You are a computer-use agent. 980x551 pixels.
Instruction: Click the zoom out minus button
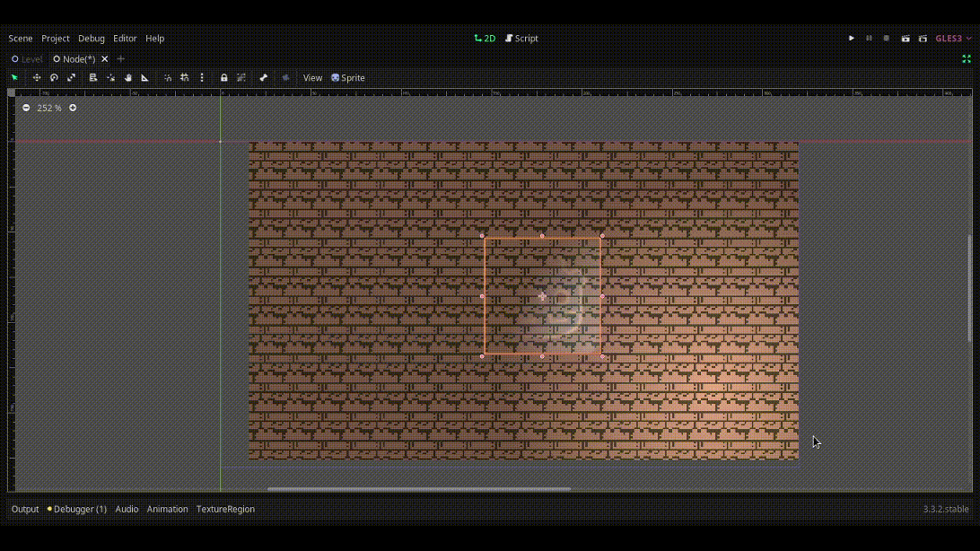(x=26, y=108)
